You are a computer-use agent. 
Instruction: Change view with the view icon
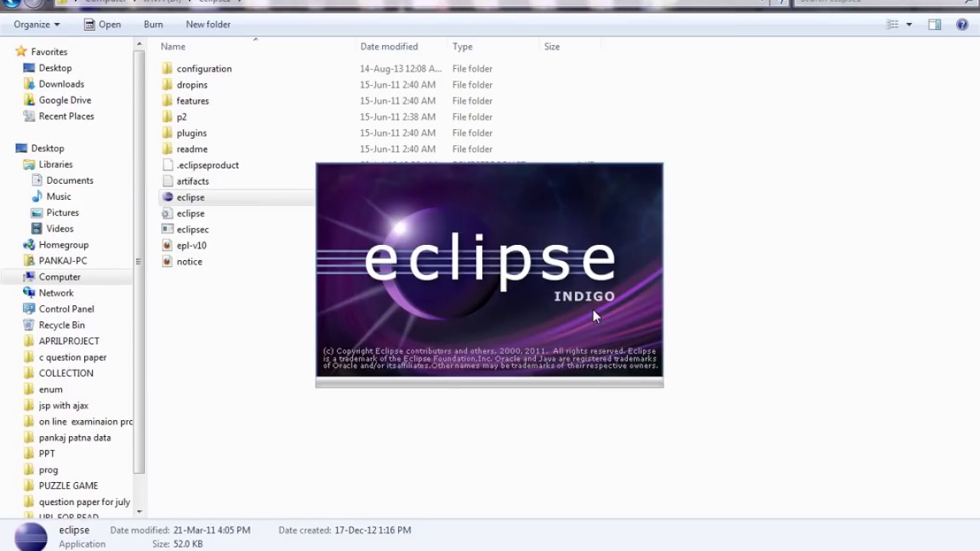[893, 24]
